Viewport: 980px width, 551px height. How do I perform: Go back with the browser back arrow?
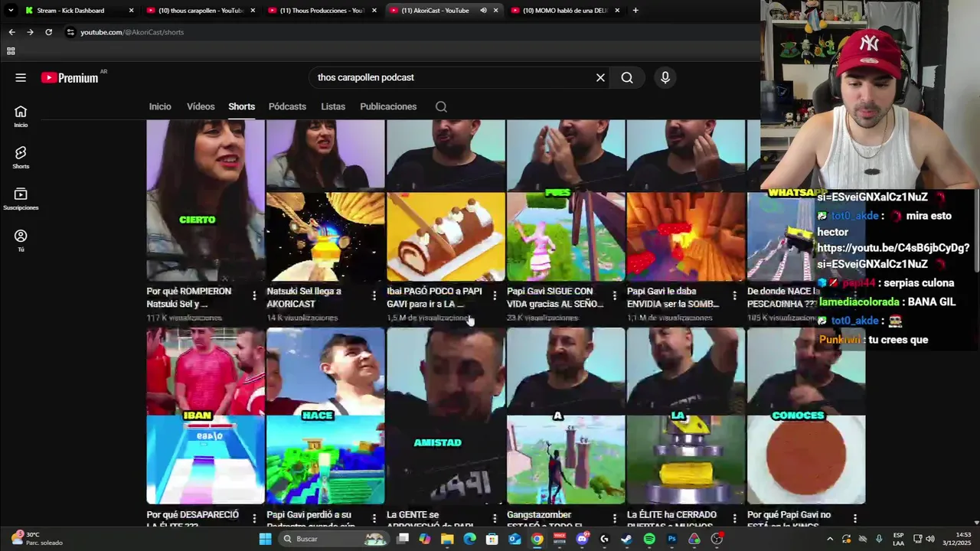(x=11, y=32)
